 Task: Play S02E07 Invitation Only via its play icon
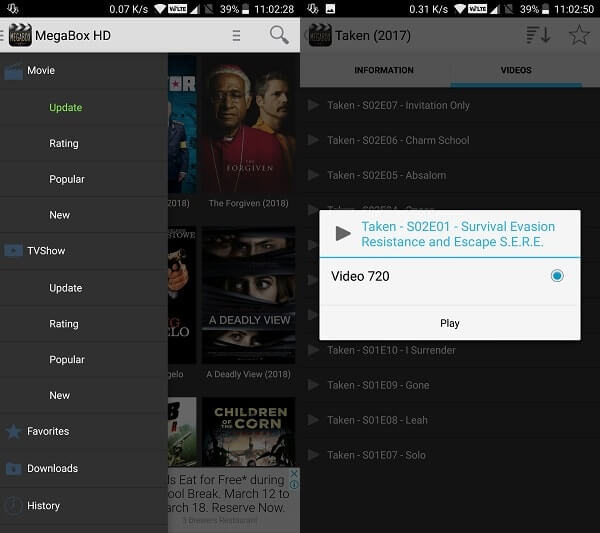pos(313,105)
